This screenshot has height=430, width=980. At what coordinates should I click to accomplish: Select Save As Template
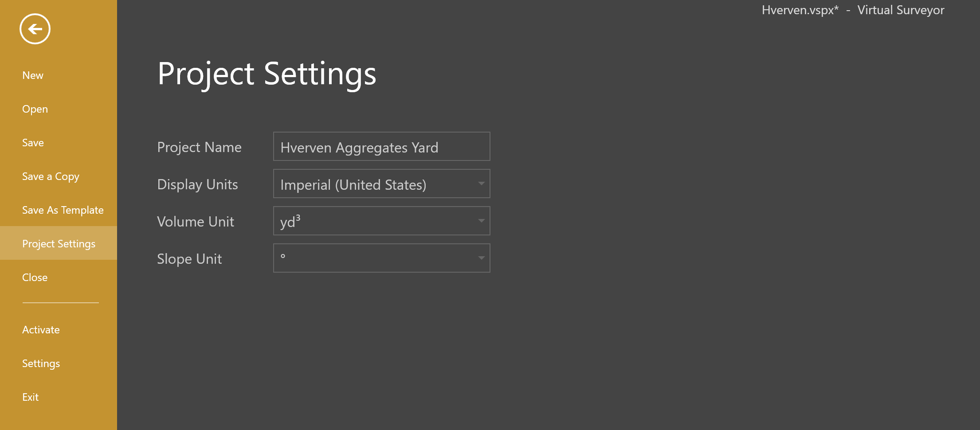coord(63,210)
